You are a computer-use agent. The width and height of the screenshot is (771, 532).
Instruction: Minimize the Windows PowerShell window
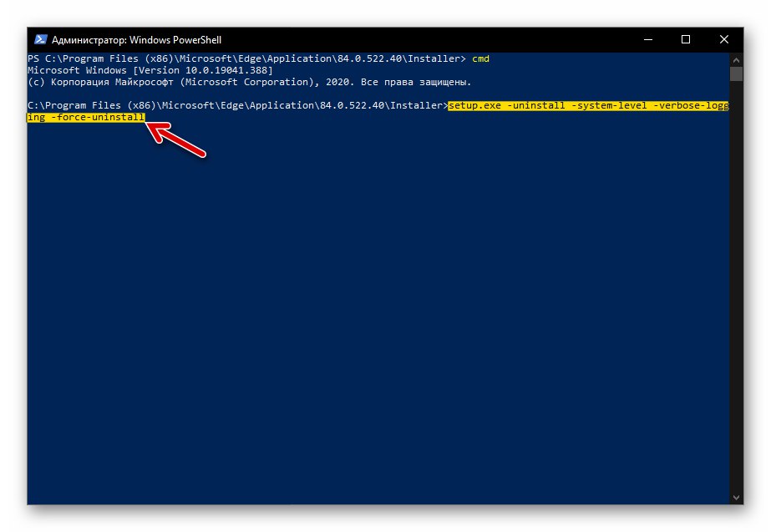pyautogui.click(x=647, y=39)
